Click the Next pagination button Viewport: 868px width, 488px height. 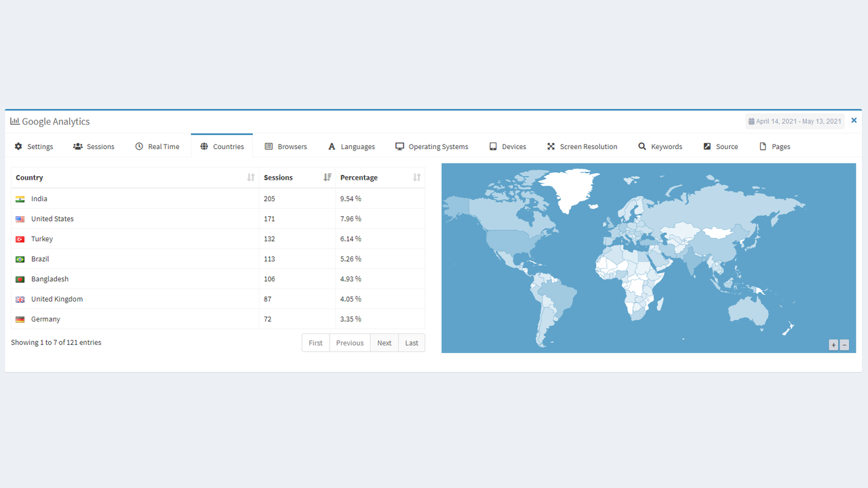coord(384,342)
